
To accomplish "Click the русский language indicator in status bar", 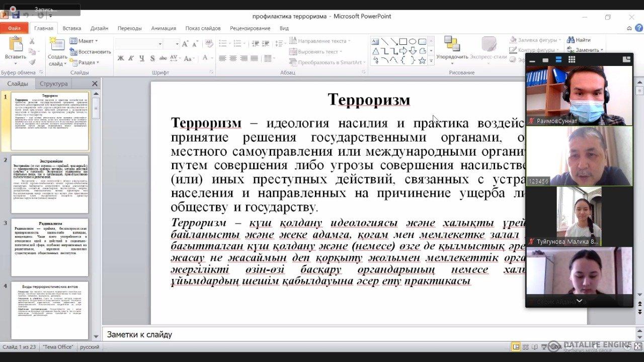I will point(90,347).
